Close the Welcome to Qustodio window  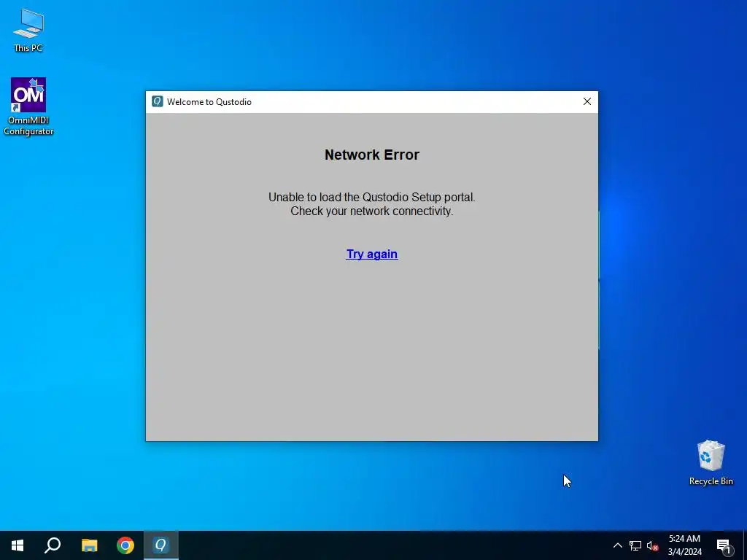tap(587, 101)
